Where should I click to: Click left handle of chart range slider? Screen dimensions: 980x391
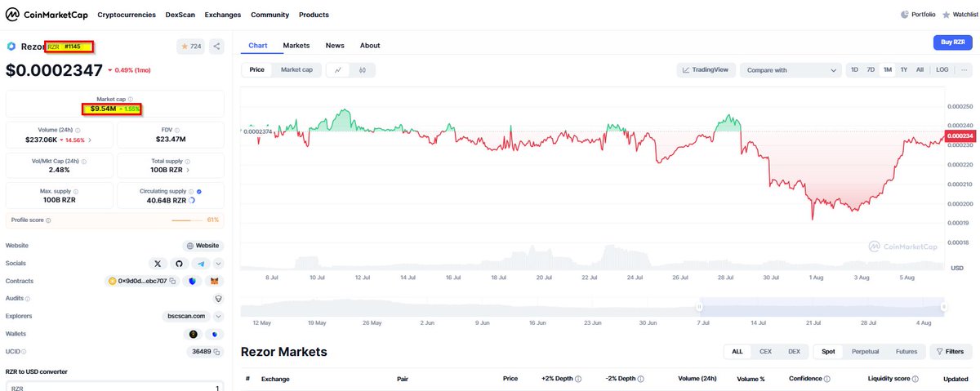coord(699,307)
